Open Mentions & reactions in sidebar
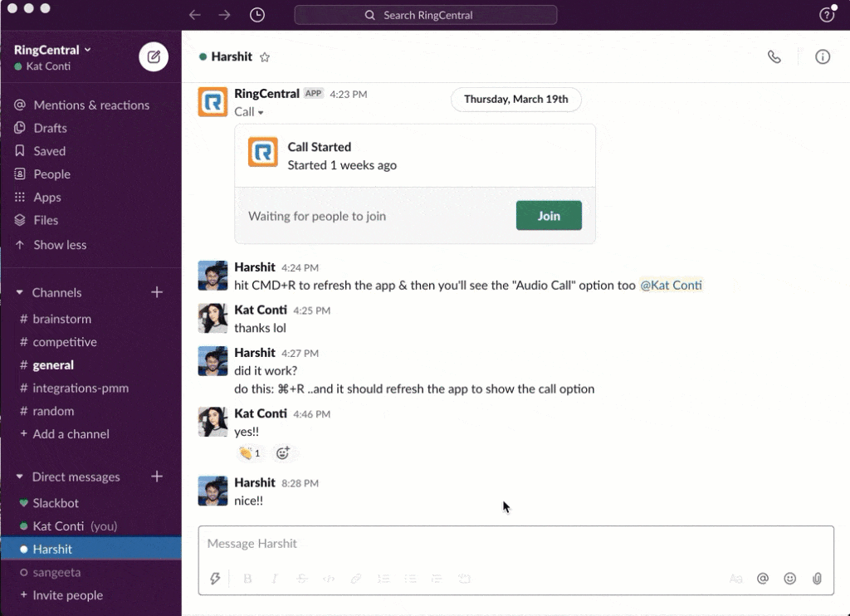The height and width of the screenshot is (616, 850). pos(91,105)
